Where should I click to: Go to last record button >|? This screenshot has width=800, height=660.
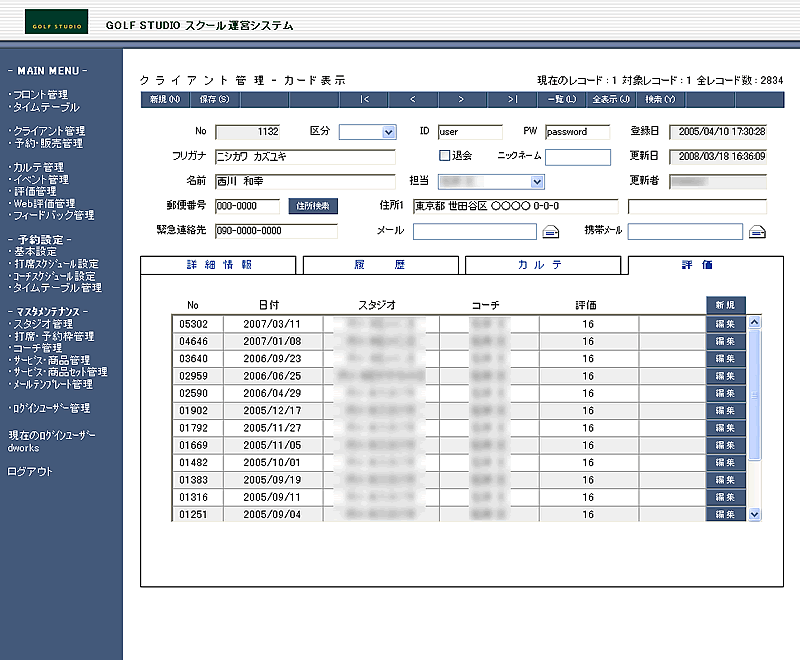point(512,99)
